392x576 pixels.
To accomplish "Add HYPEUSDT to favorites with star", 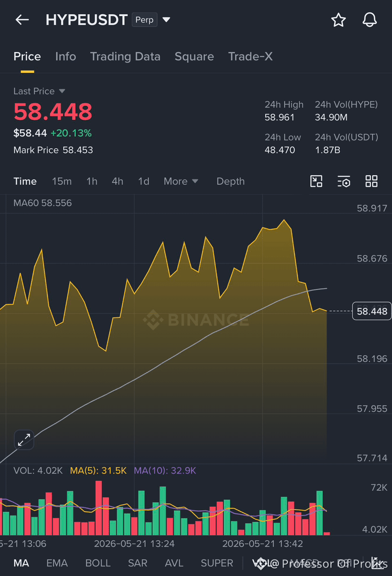I will click(x=339, y=20).
